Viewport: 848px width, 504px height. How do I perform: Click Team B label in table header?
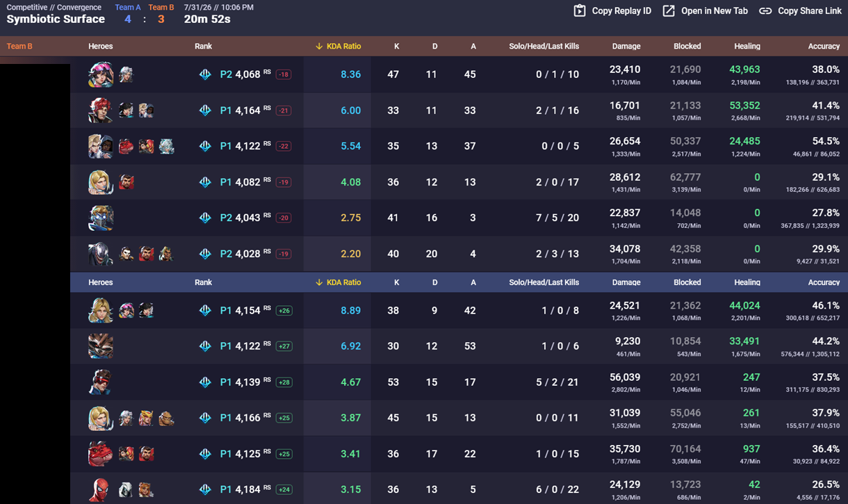click(x=19, y=46)
